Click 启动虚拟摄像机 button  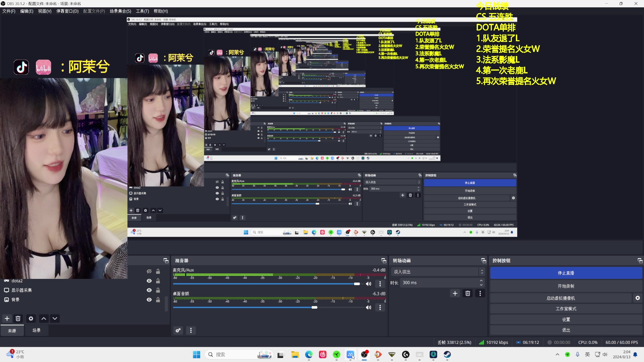tap(560, 298)
